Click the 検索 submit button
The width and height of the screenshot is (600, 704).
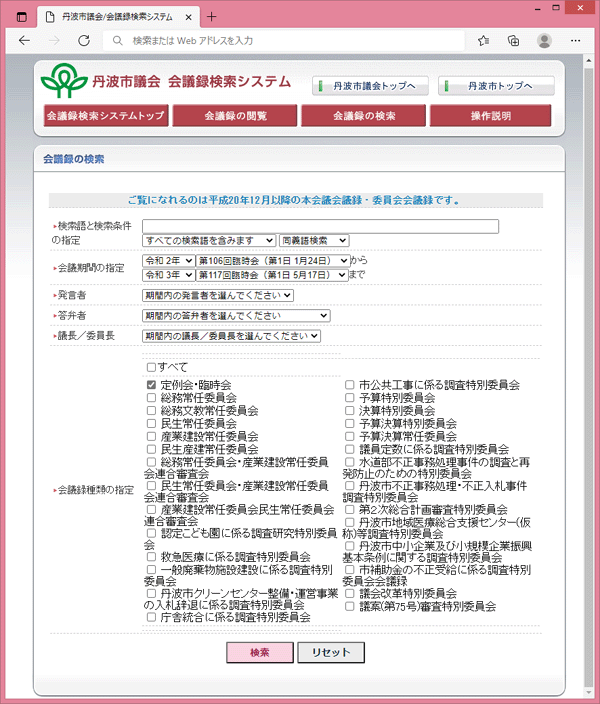point(260,652)
